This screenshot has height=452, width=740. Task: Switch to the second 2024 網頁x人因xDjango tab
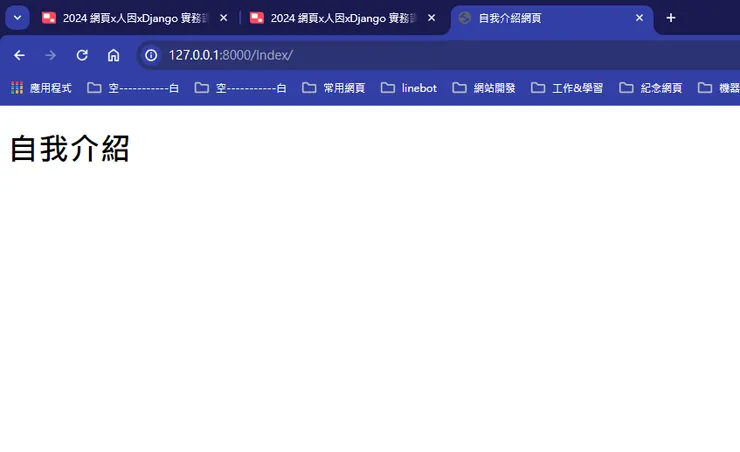(x=343, y=18)
